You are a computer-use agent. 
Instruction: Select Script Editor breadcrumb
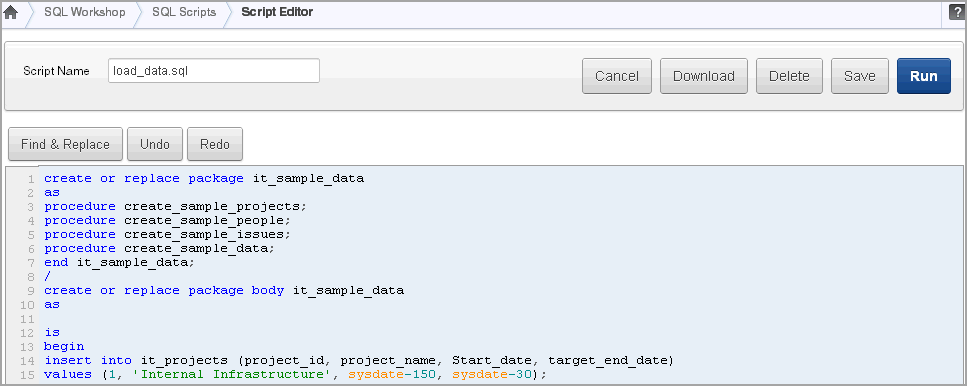[x=277, y=12]
